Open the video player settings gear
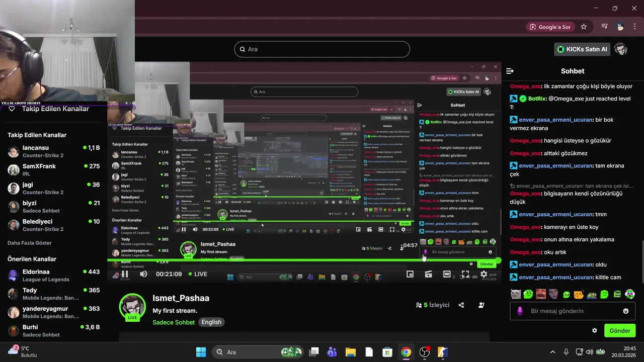This screenshot has height=362, width=644. (x=484, y=274)
